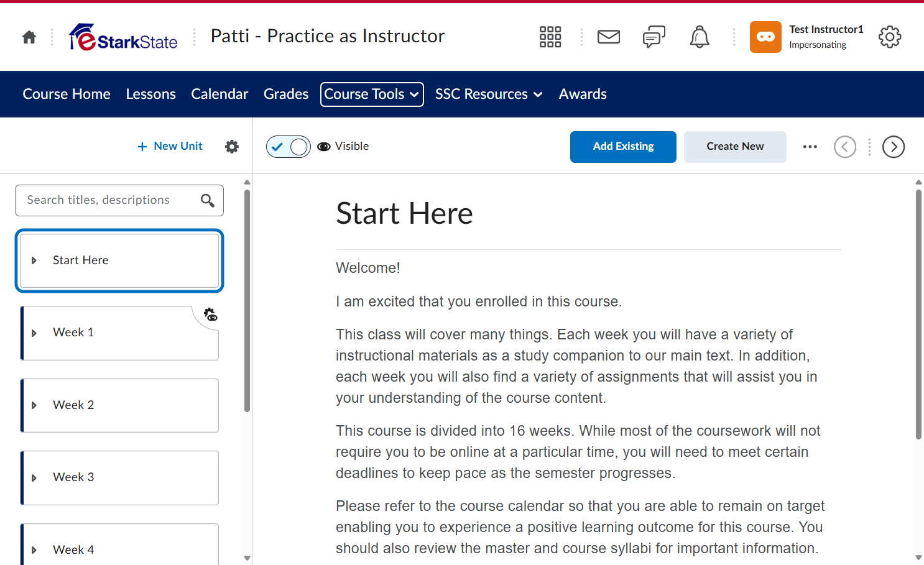Open subscription alerts chat icon

pyautogui.click(x=654, y=37)
